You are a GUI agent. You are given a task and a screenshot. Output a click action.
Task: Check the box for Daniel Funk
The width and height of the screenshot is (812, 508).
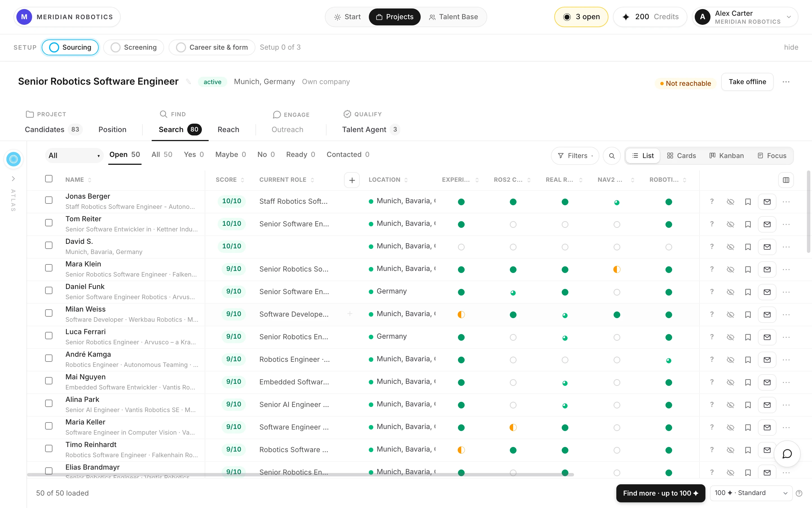coord(49,291)
